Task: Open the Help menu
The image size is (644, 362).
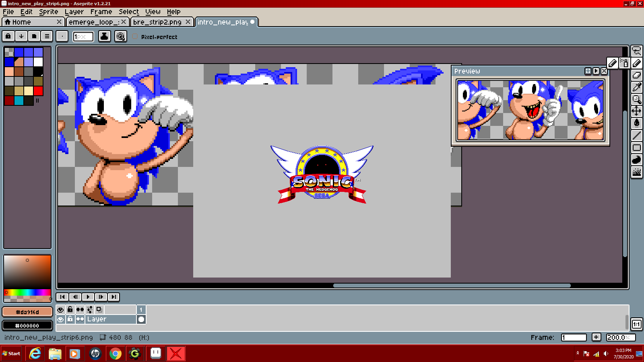Action: (174, 12)
